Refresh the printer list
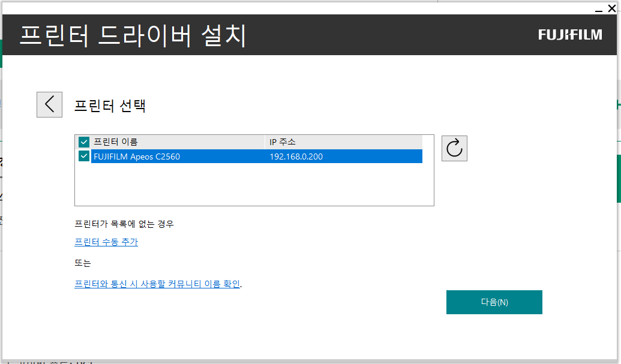Screen dimensions: 621x364 tap(454, 148)
